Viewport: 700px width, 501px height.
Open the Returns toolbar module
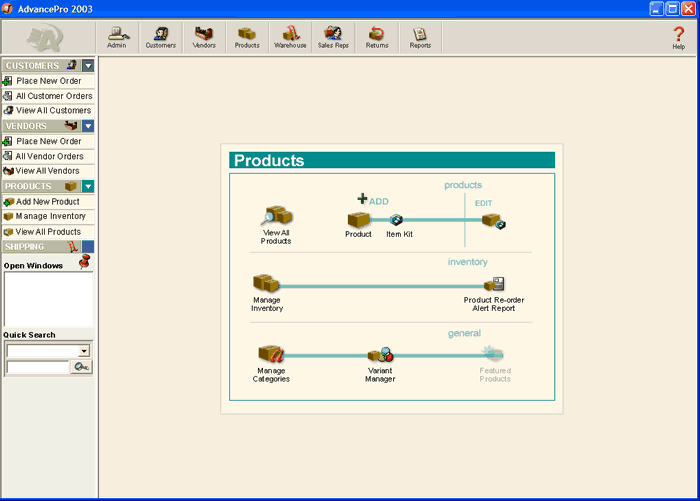pyautogui.click(x=377, y=38)
